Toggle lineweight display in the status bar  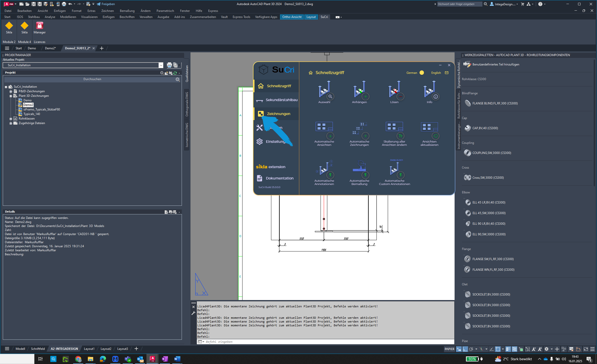pos(508,349)
